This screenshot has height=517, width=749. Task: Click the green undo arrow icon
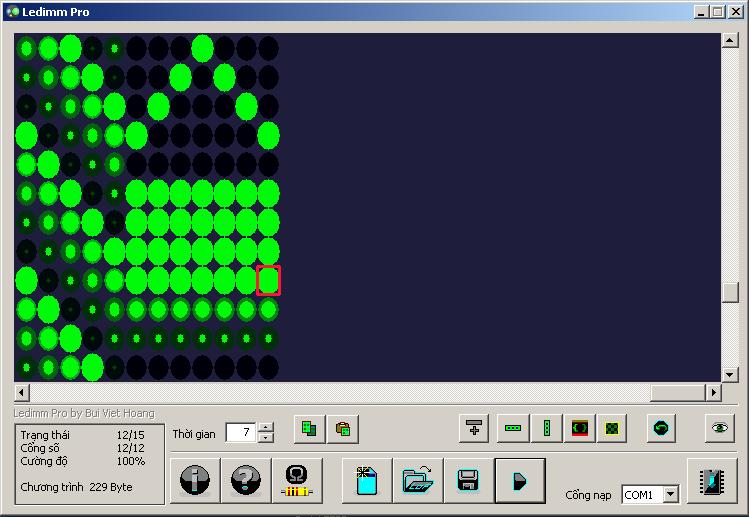(661, 428)
